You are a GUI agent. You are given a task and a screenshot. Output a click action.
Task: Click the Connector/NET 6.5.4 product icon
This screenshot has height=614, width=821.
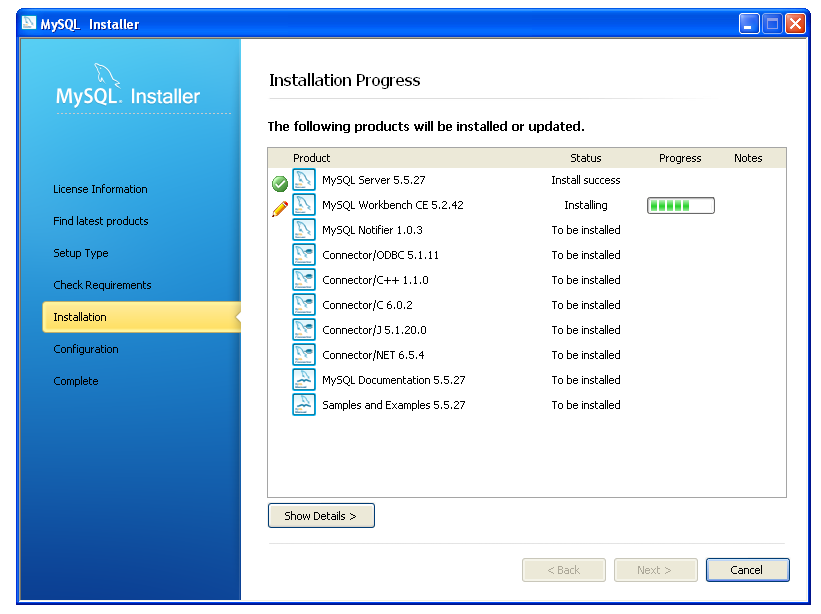(x=304, y=355)
